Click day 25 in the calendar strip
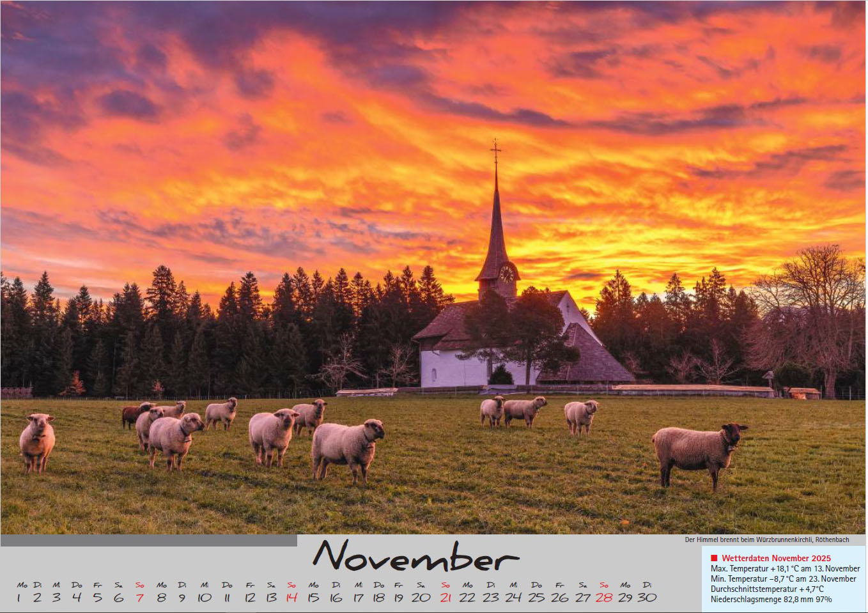Viewport: 868px width, 613px height. pos(536,598)
